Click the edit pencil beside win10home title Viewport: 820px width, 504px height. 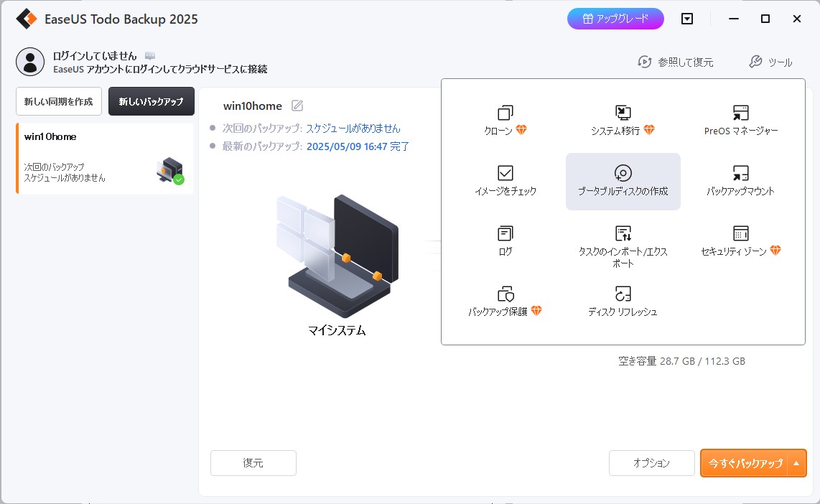297,106
